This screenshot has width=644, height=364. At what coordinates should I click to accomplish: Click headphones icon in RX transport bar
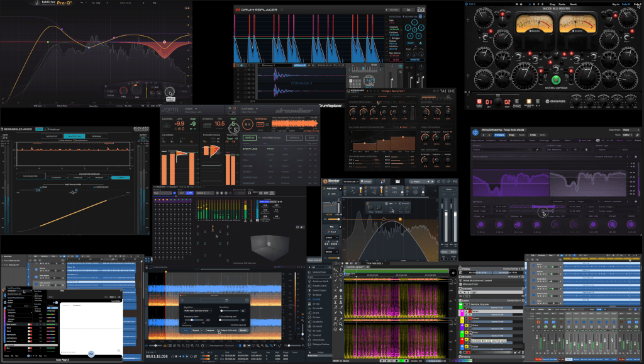tap(172, 356)
